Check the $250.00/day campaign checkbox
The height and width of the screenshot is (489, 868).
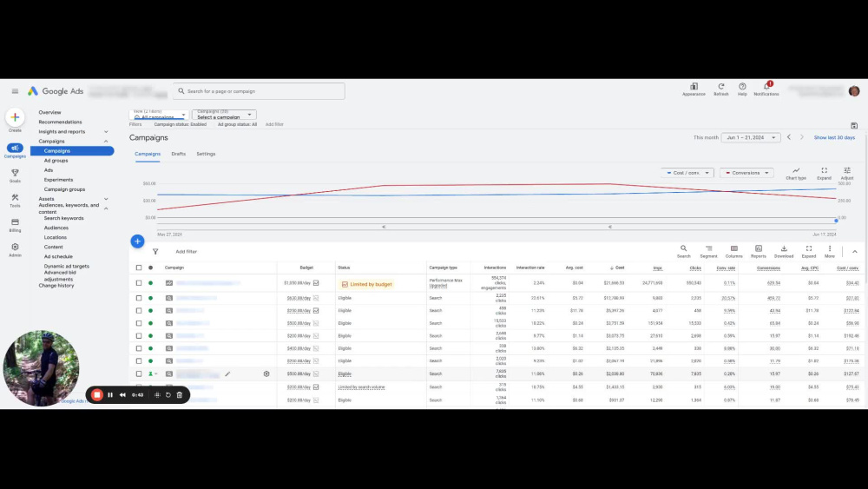(139, 311)
